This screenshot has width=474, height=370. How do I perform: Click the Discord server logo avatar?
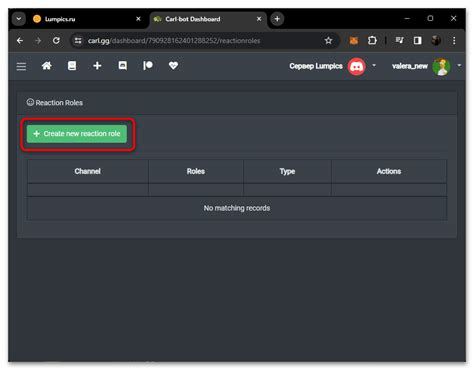click(357, 66)
